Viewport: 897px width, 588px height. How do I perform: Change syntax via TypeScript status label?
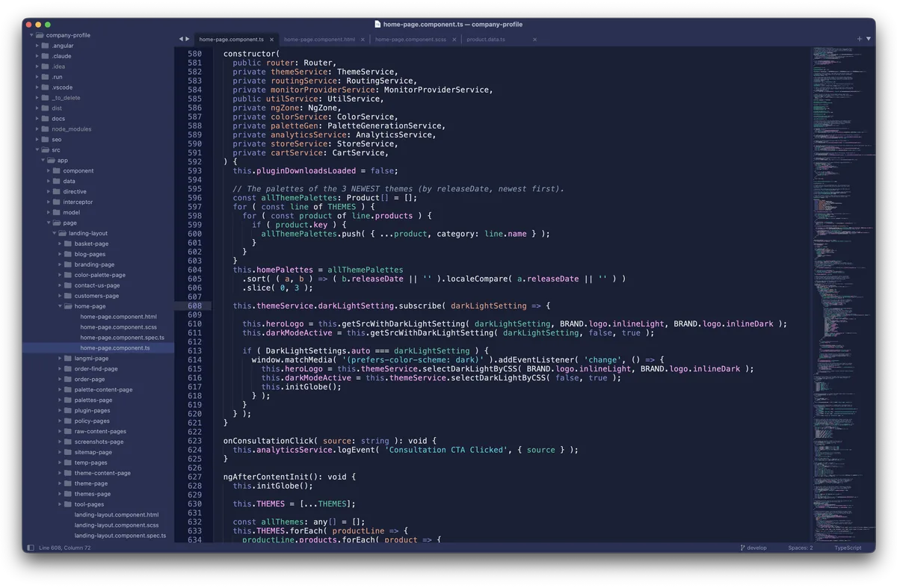pos(848,548)
